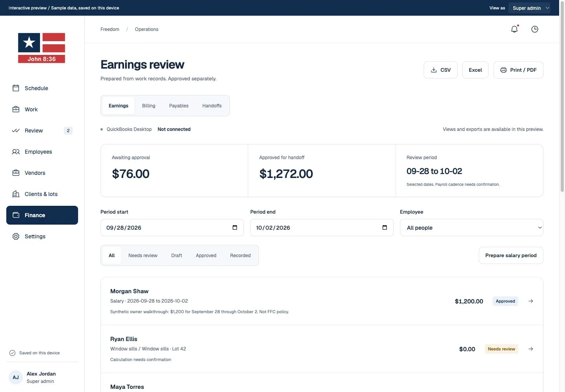Click the Approved for handoff $1,272.00 value
Viewport: 565px width, 392px height.
coord(286,174)
